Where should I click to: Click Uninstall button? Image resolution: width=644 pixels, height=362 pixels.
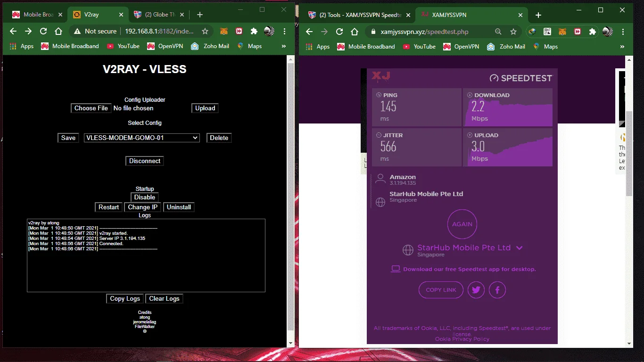coord(179,207)
